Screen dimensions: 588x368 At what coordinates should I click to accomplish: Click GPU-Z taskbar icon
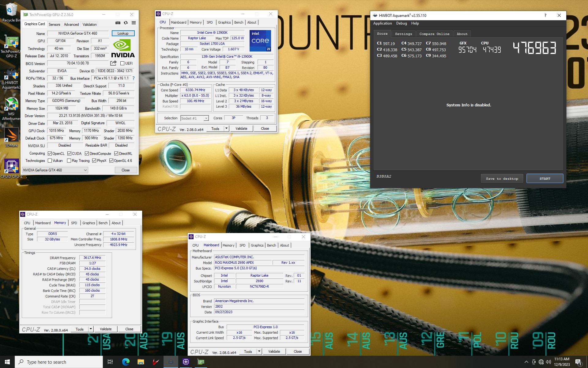pyautogui.click(x=201, y=362)
